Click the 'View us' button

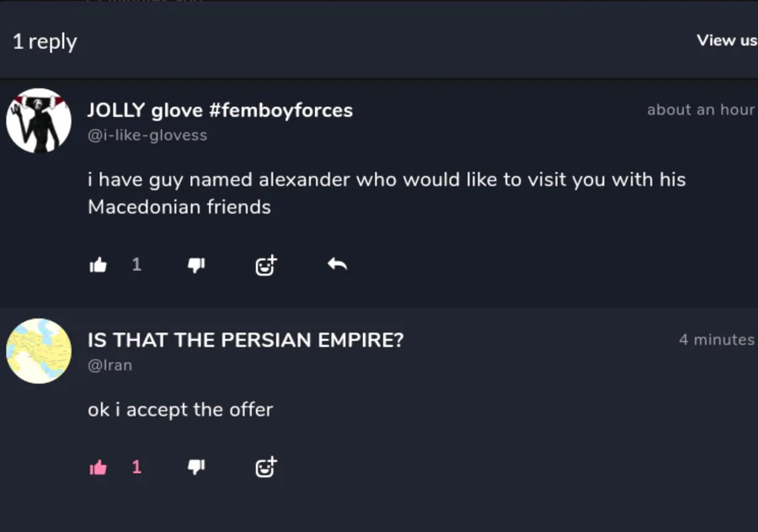coord(726,40)
